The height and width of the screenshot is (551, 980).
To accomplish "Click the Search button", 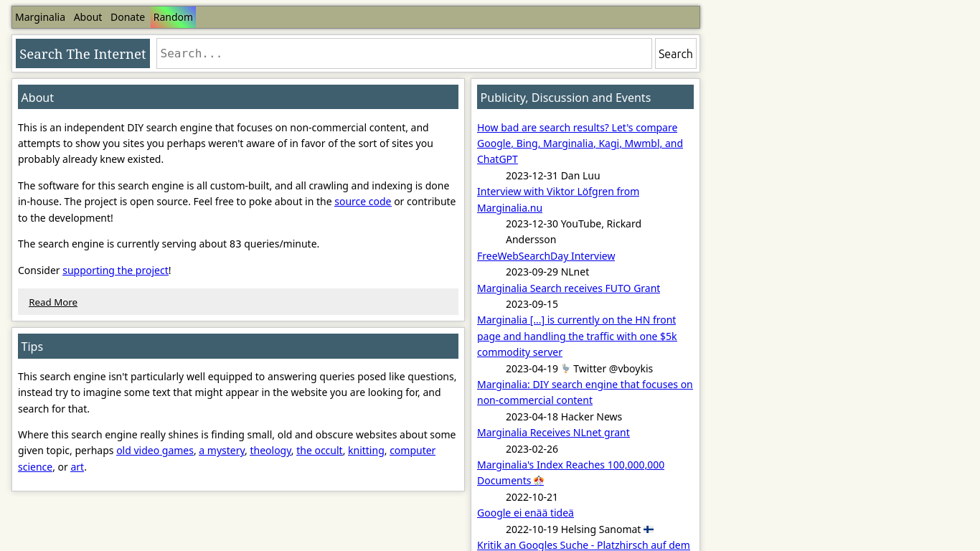I will [x=676, y=54].
